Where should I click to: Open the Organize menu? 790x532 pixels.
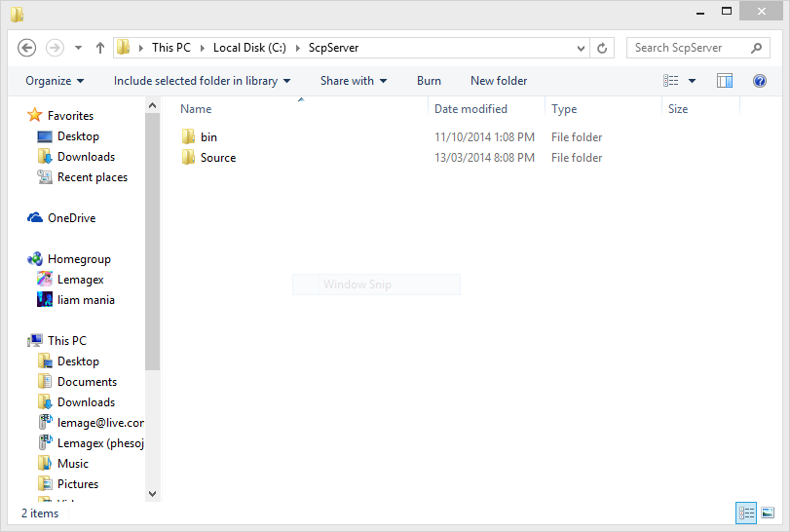coord(55,81)
